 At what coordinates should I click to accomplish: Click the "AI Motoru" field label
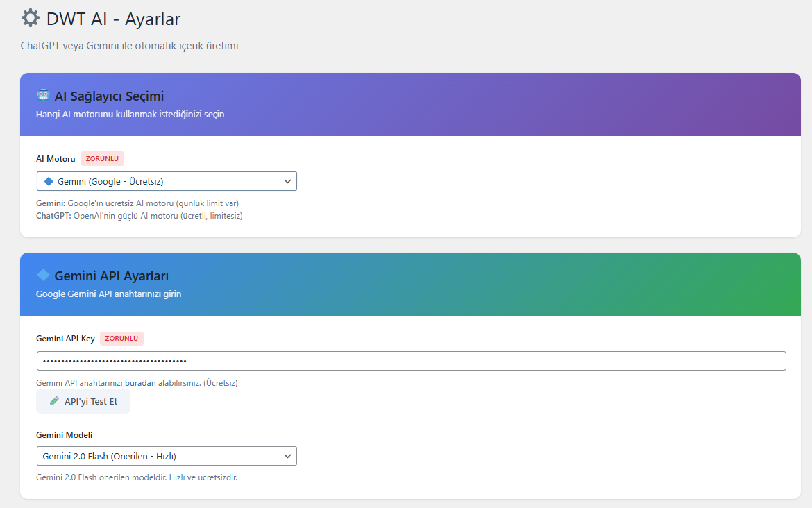pyautogui.click(x=56, y=159)
